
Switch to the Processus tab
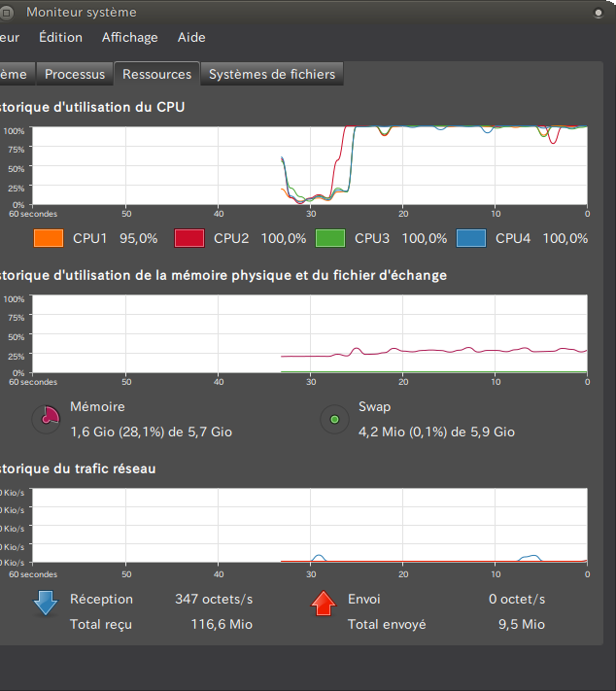pos(75,74)
